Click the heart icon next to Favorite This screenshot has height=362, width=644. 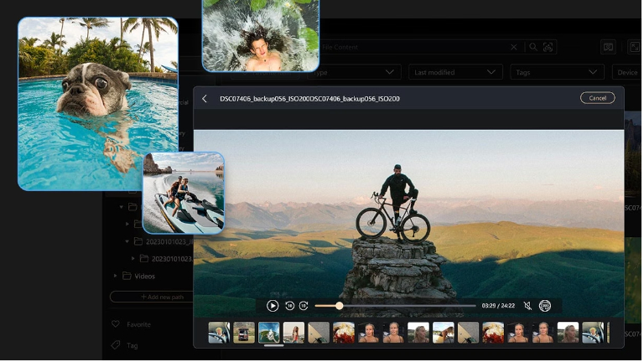117,325
